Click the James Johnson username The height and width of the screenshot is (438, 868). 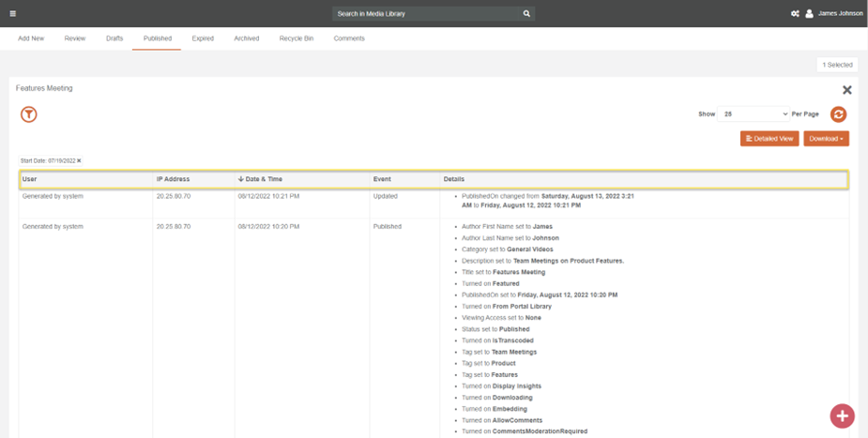[840, 14]
